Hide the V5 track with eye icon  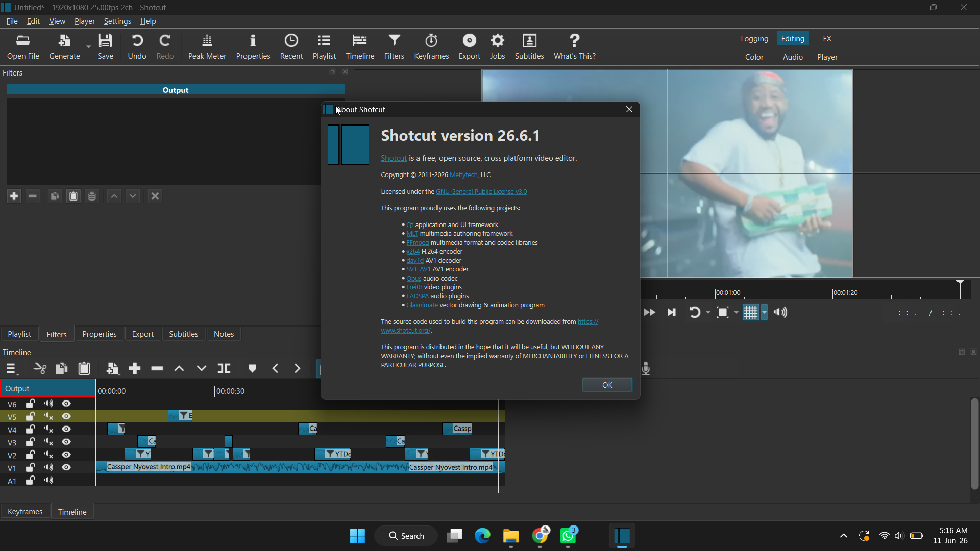tap(66, 416)
